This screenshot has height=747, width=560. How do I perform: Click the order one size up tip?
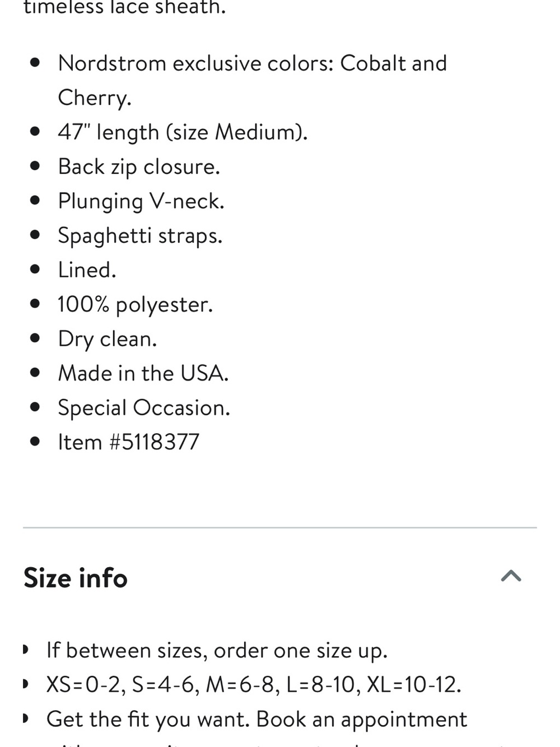pos(217,650)
